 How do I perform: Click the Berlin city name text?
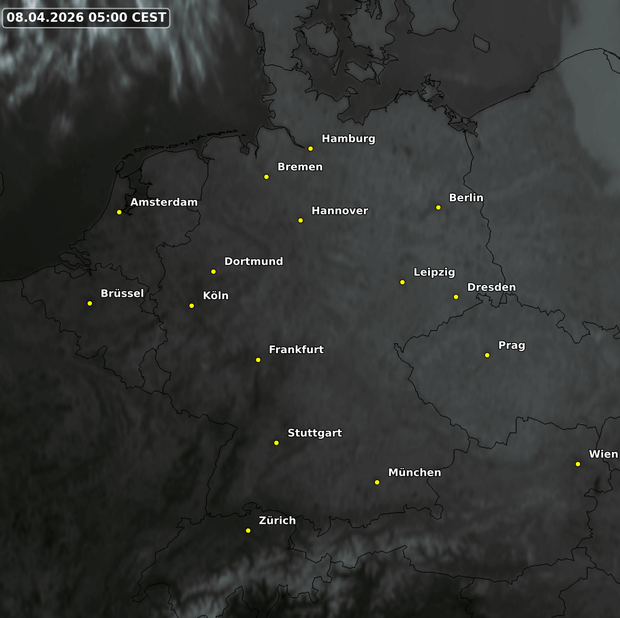pos(466,198)
